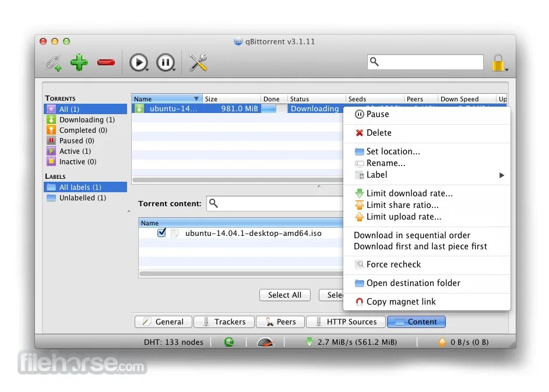Select the Unlabelled (1) label
549x392 pixels.
[86, 198]
